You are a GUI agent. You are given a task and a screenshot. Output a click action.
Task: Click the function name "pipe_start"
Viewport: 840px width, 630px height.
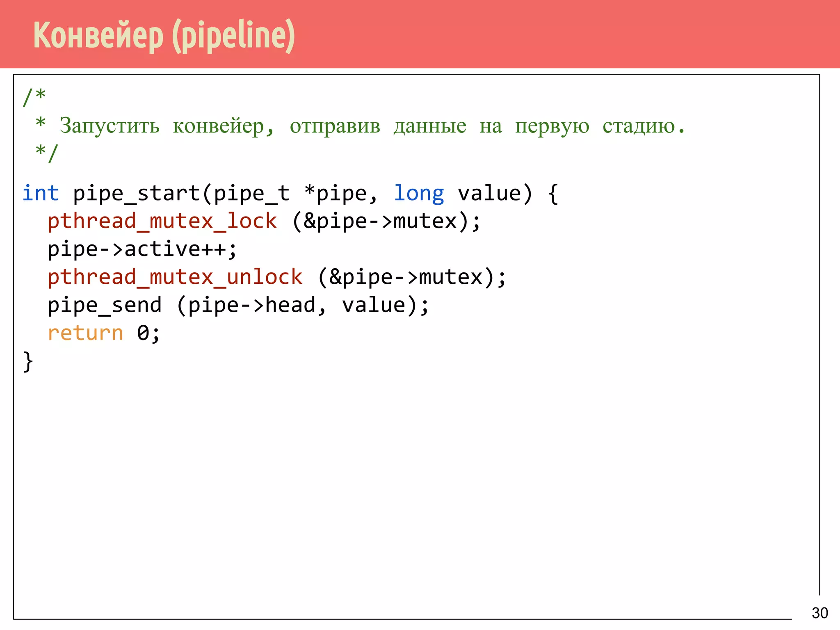tap(137, 194)
